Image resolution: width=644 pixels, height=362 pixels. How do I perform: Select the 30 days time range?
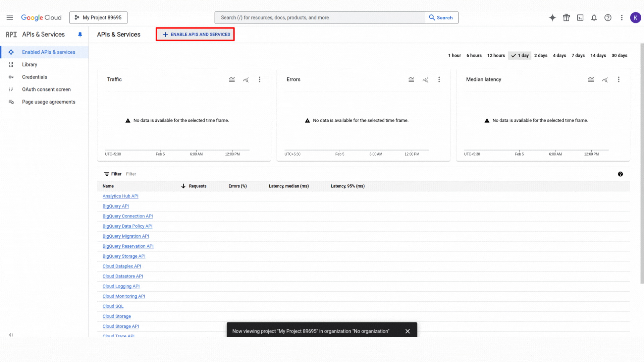pos(619,56)
